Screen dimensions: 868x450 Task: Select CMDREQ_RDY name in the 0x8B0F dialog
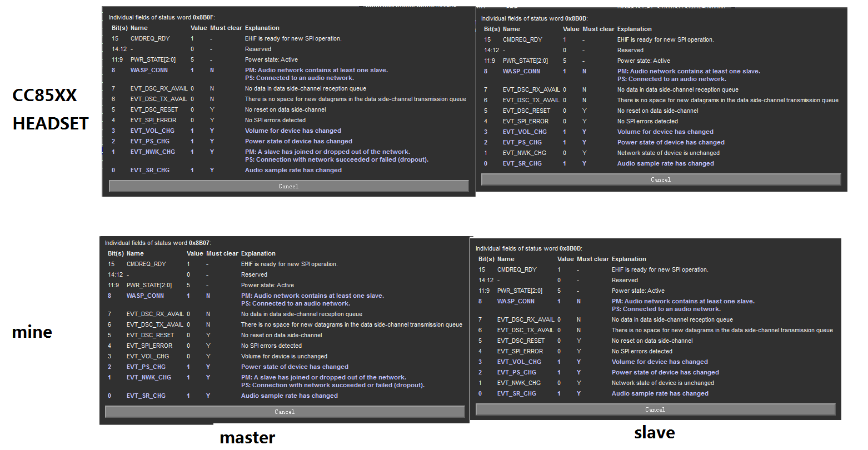coord(150,39)
